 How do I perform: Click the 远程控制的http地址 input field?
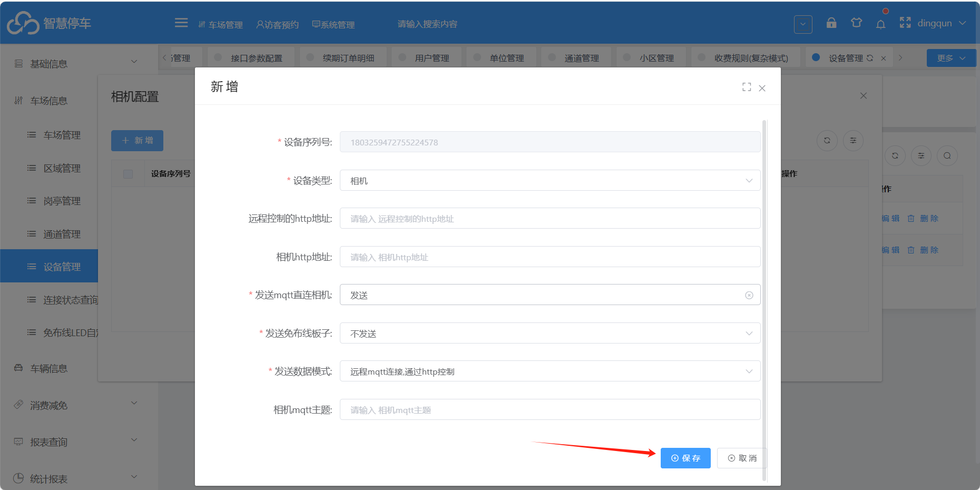[x=550, y=218]
